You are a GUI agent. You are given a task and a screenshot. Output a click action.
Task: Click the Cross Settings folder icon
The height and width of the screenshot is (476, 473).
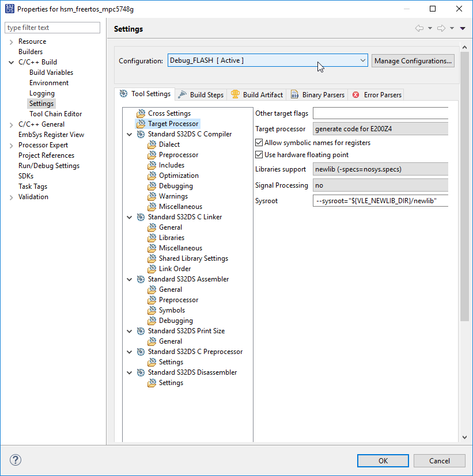[141, 113]
